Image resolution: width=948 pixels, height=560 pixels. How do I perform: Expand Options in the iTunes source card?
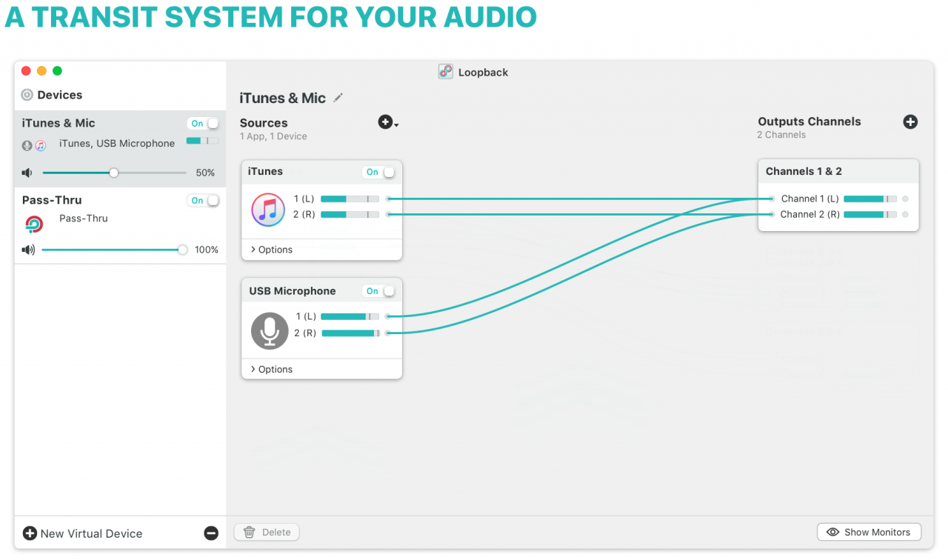coord(271,250)
